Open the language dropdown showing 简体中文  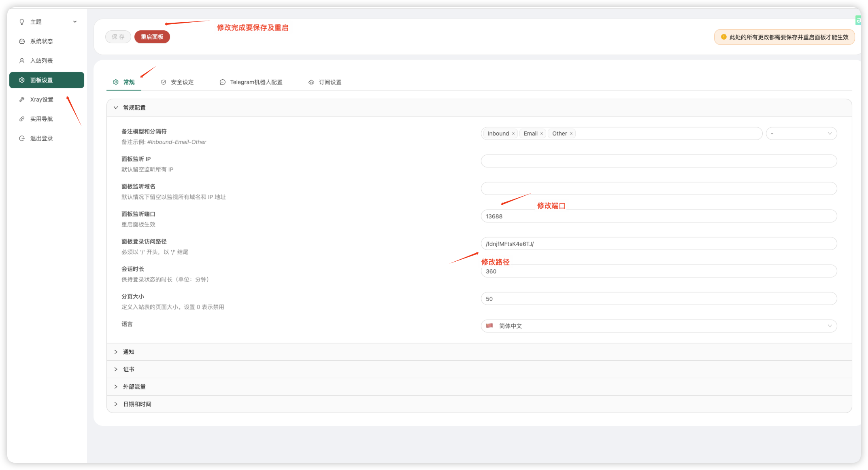(x=659, y=326)
